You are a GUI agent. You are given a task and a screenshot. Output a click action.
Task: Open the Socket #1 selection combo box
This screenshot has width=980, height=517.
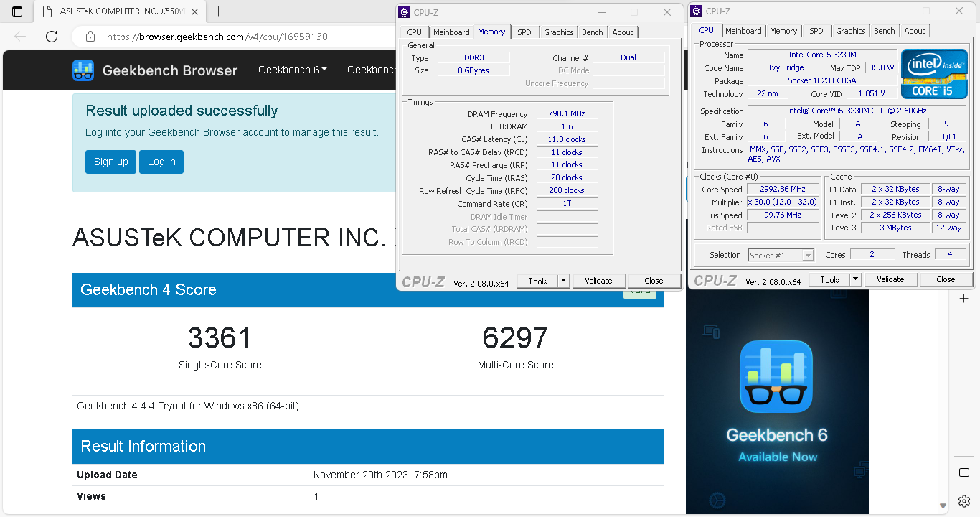point(781,255)
